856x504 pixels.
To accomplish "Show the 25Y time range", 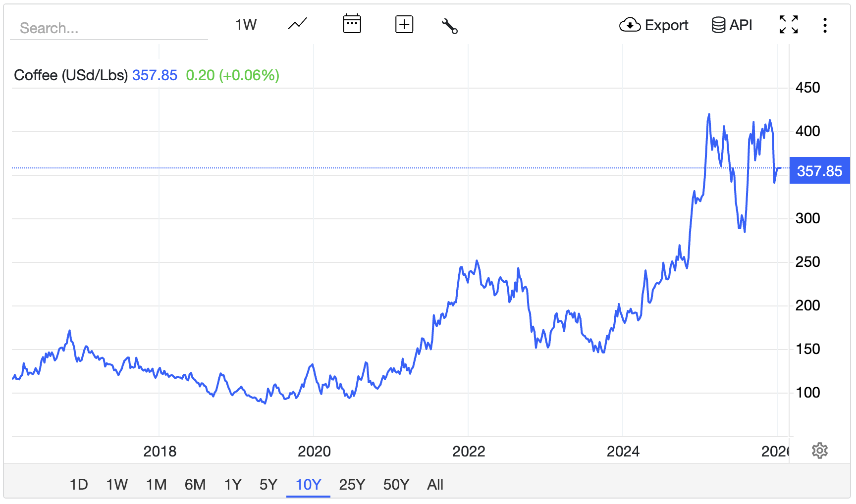I will 352,484.
